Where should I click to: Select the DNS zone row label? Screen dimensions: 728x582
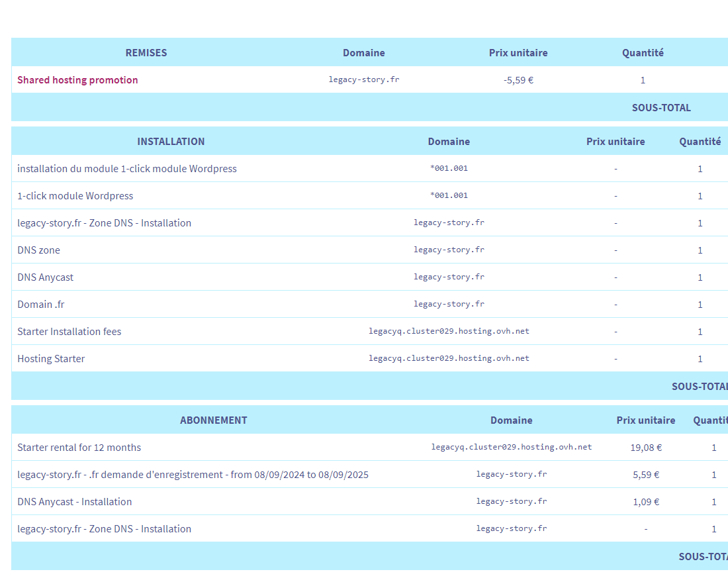[38, 250]
